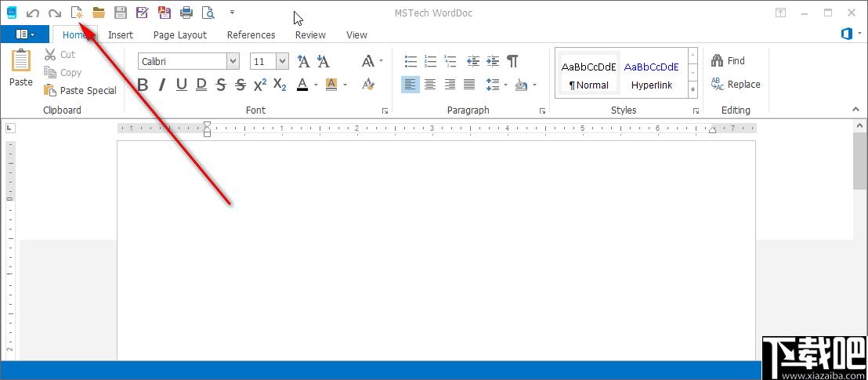Toggle Bold formatting

[143, 85]
